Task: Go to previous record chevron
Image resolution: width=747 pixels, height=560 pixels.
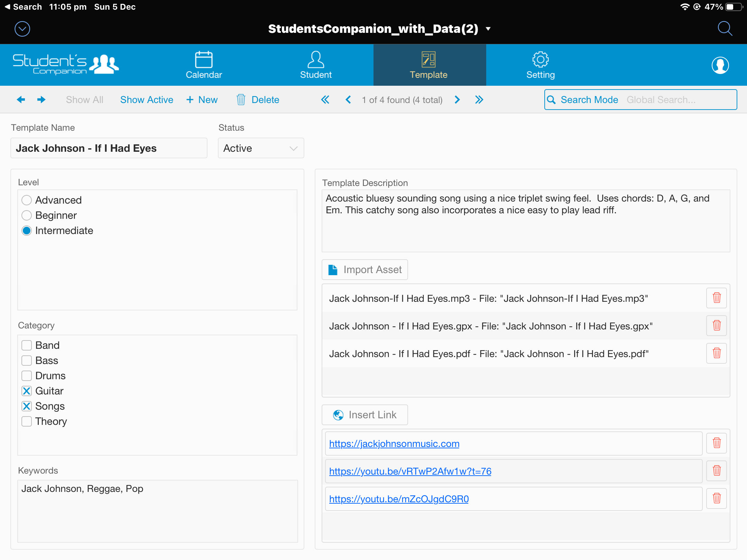Action: tap(348, 100)
